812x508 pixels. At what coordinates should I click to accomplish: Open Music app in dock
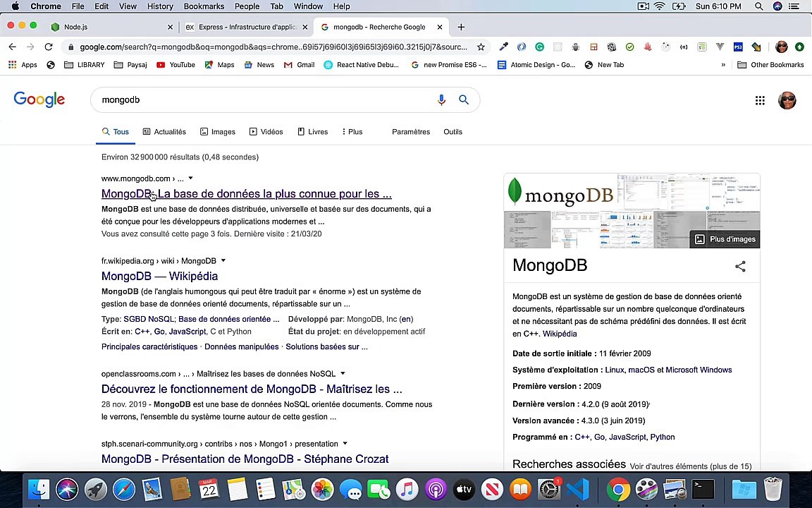407,489
